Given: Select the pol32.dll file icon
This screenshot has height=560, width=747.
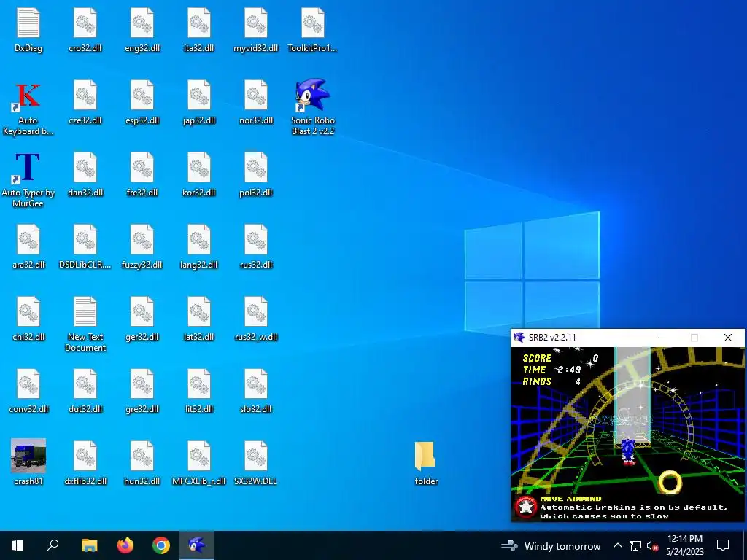Looking at the screenshot, I should click(256, 168).
